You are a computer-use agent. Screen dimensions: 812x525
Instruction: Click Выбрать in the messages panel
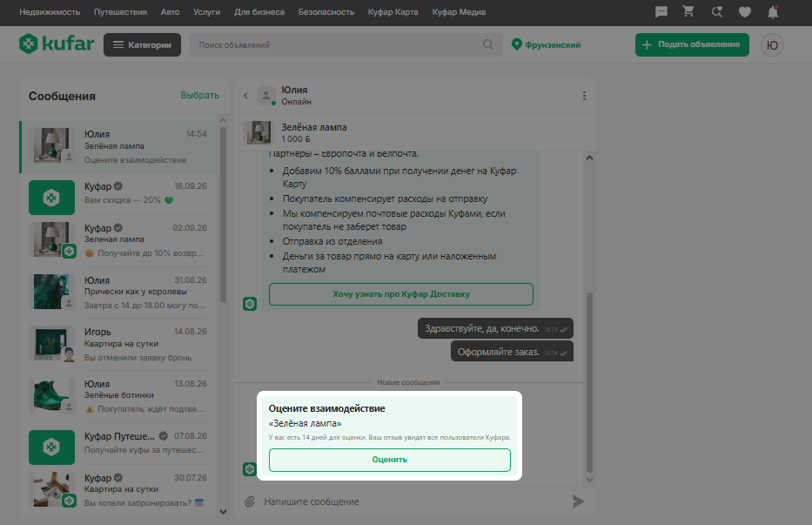(200, 96)
